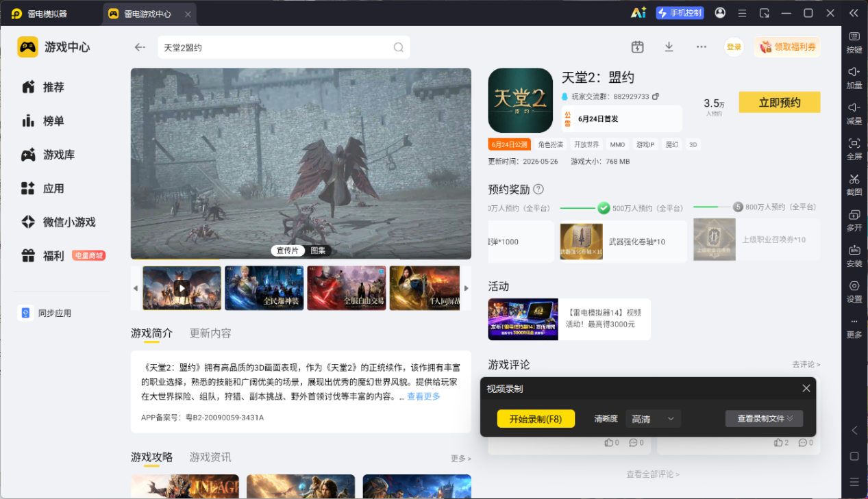
Task: Open 更多 more tools in sidebar
Action: click(x=854, y=328)
